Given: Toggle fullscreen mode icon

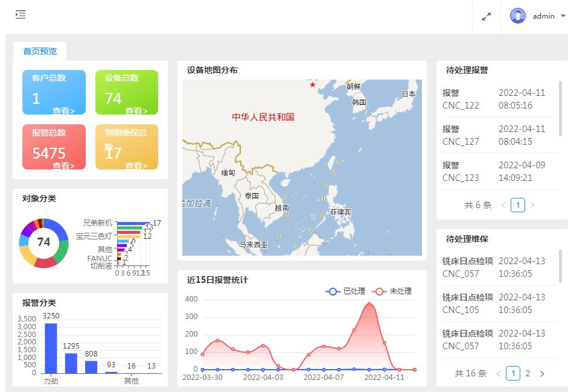Looking at the screenshot, I should pos(487,17).
